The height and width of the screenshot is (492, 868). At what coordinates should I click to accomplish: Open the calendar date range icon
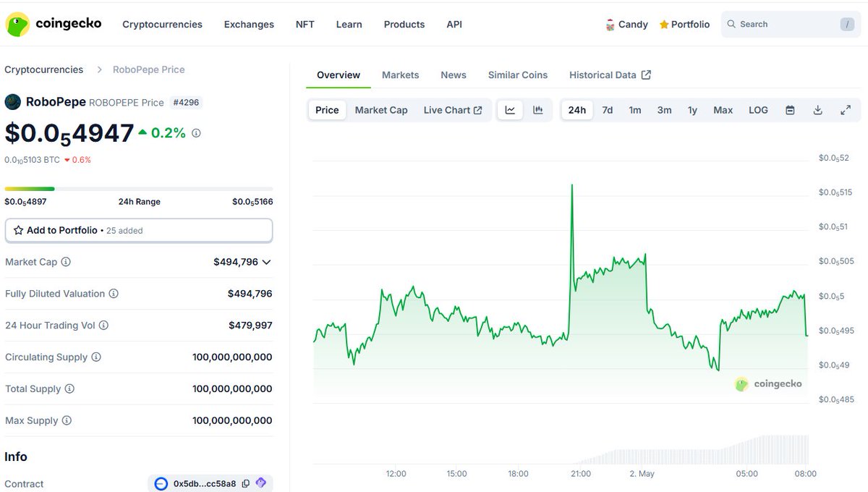coord(790,110)
